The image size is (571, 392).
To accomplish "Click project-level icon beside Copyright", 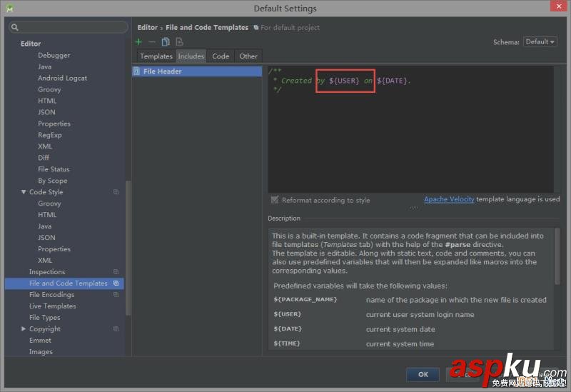I will tap(116, 328).
